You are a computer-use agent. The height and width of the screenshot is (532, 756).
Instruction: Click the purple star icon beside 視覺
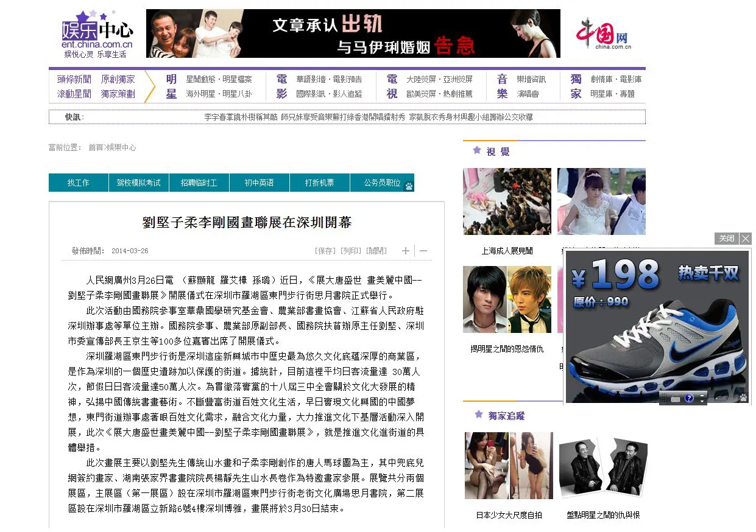[x=477, y=150]
